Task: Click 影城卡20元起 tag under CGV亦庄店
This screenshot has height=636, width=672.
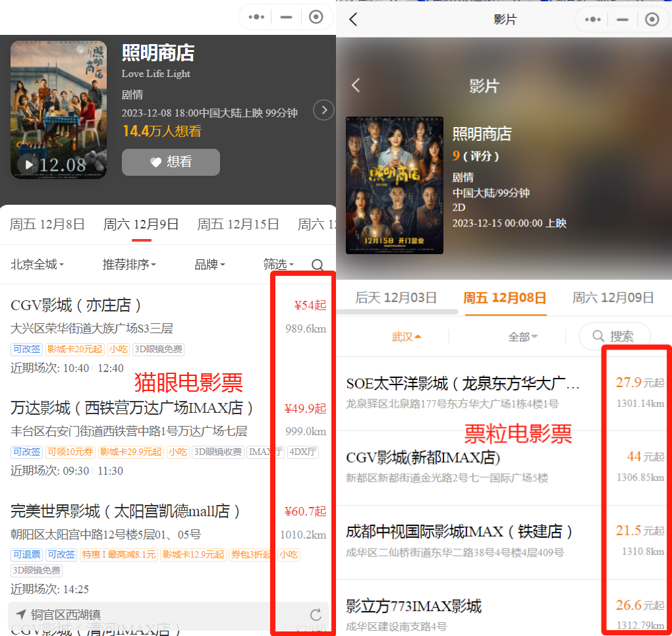Action: tap(74, 349)
